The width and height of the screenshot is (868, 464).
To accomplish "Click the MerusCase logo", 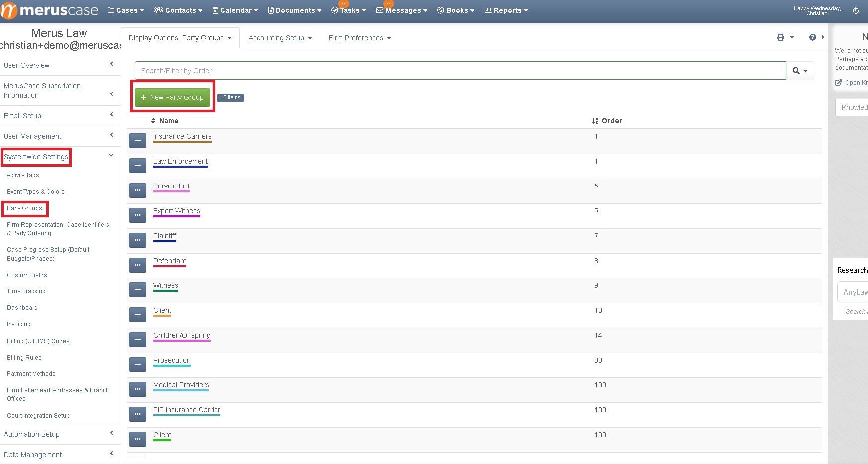I will coord(49,10).
